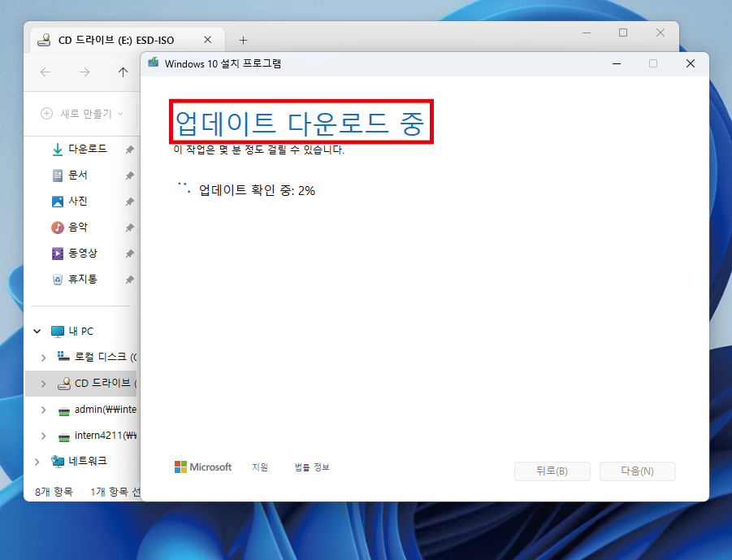This screenshot has height=560, width=732.
Task: Open the 지원 support link
Action: (260, 467)
